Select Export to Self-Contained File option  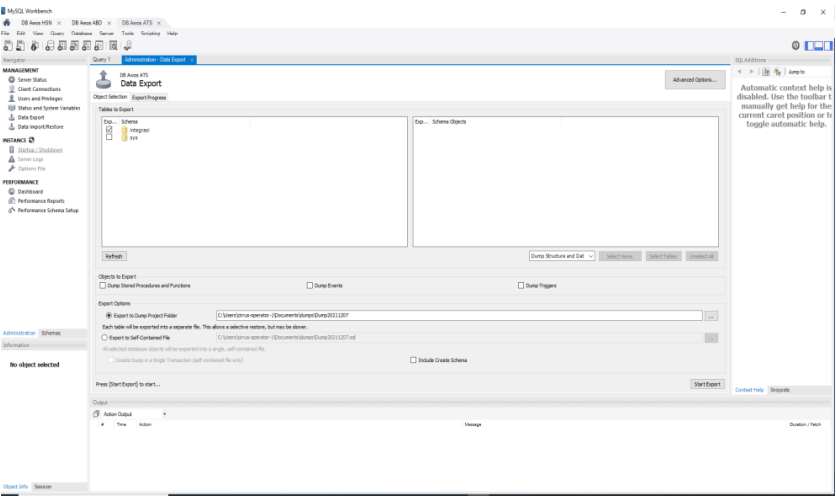(x=105, y=338)
